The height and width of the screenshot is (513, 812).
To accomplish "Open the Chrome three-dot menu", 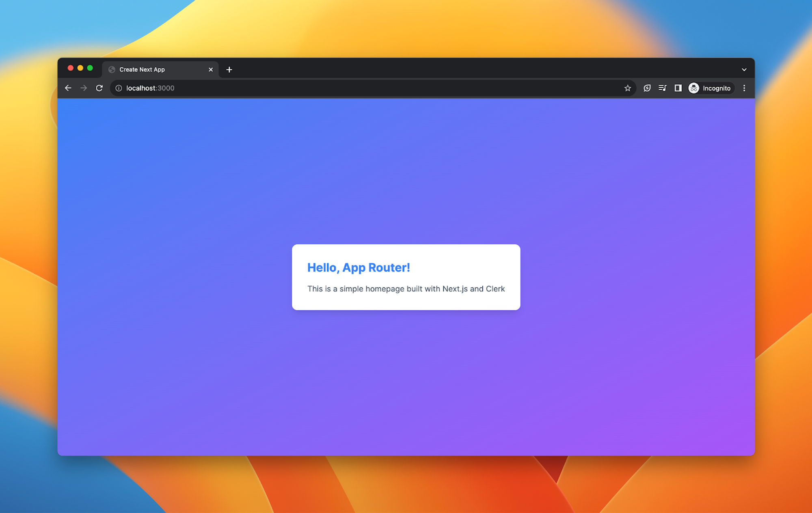I will (744, 88).
